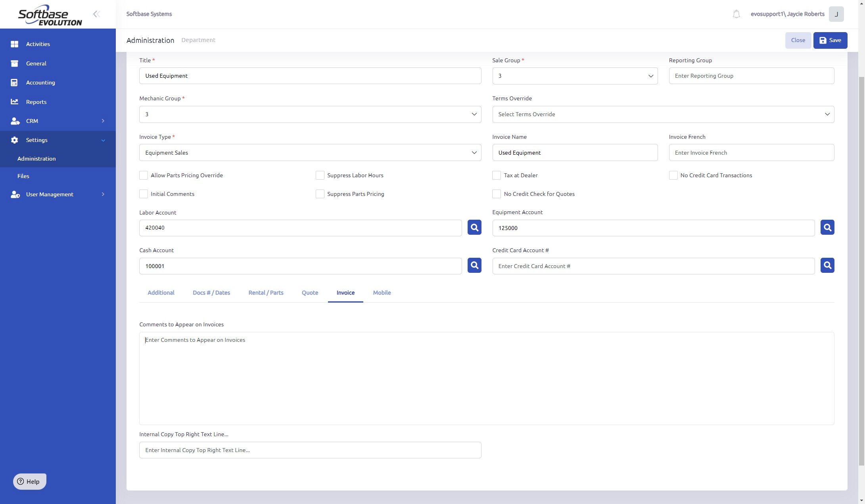Expand the Terms Override dropdown
This screenshot has height=504, width=865.
(663, 114)
